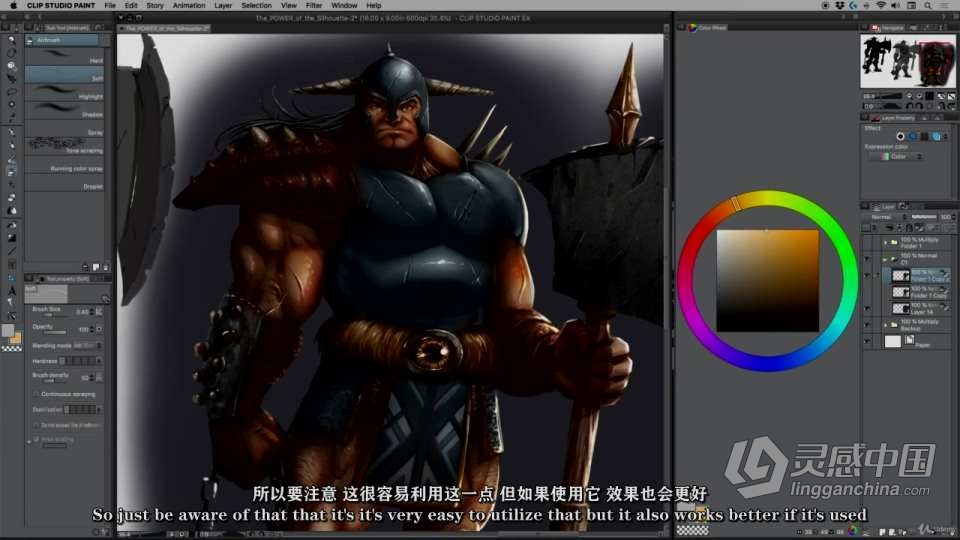The width and height of the screenshot is (960, 540).
Task: Open the Edit menu
Action: point(131,6)
